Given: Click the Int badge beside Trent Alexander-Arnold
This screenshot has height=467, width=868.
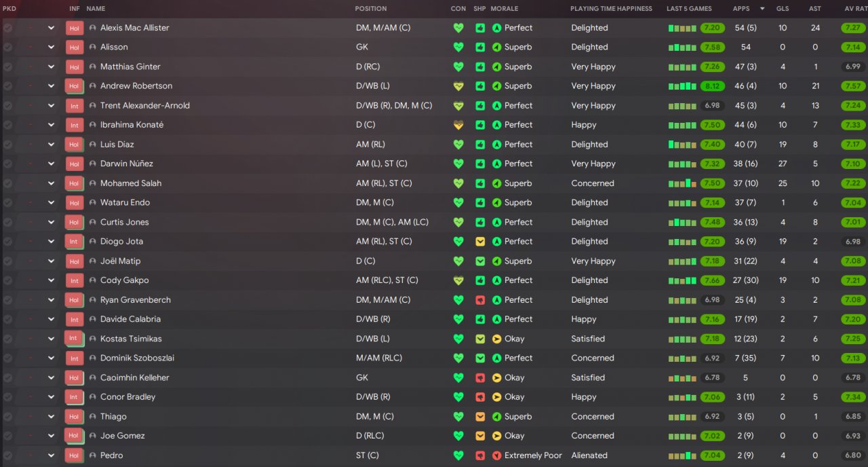Looking at the screenshot, I should pyautogui.click(x=74, y=106).
